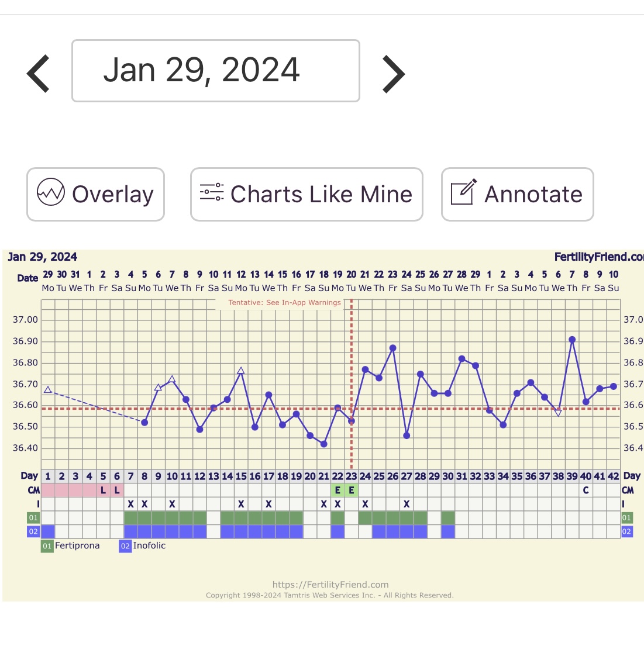This screenshot has height=646, width=644.
Task: Click the sliders icon on Charts Like Mine
Action: pyautogui.click(x=211, y=192)
